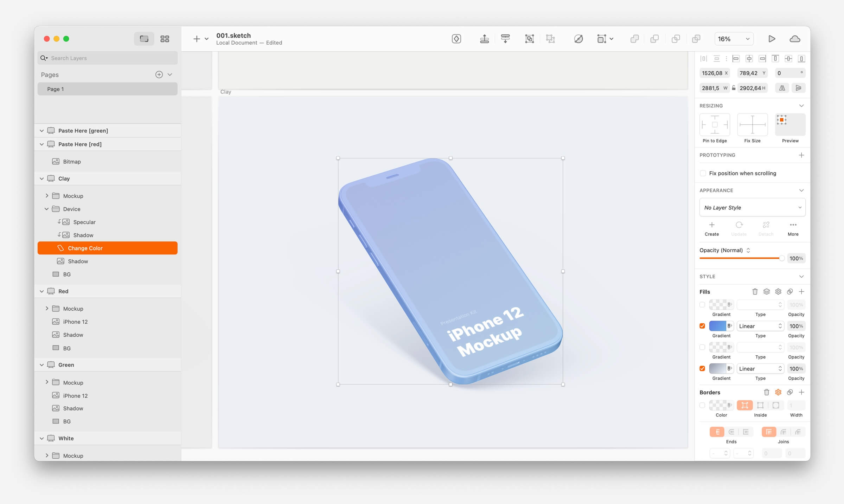Open Opacity (Normal) blend mode selector

point(725,250)
